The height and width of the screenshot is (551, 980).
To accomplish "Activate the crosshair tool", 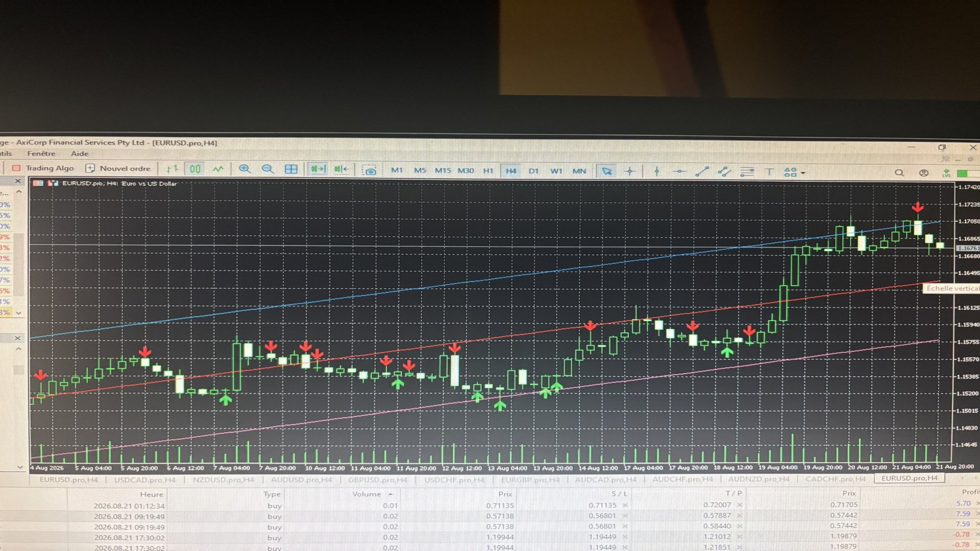I will coord(629,171).
